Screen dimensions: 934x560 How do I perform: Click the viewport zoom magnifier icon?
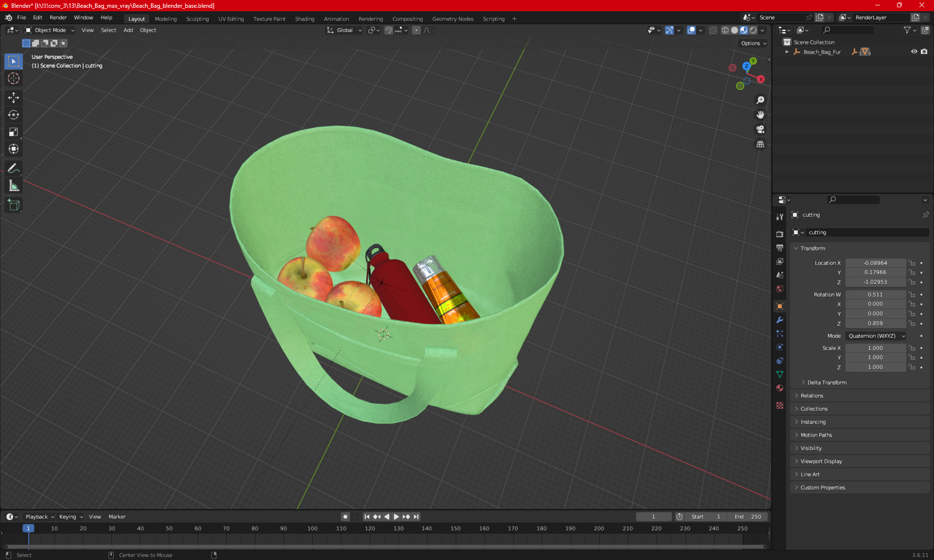coord(760,100)
